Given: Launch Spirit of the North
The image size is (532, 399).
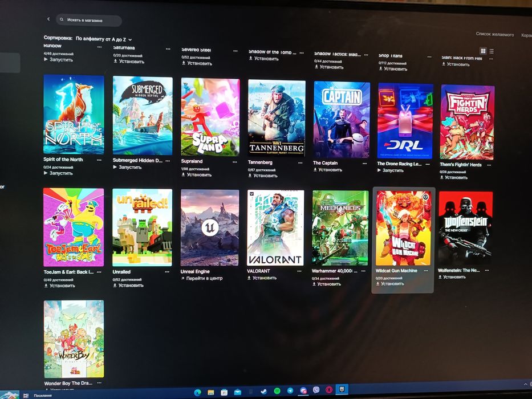Looking at the screenshot, I should 58,173.
